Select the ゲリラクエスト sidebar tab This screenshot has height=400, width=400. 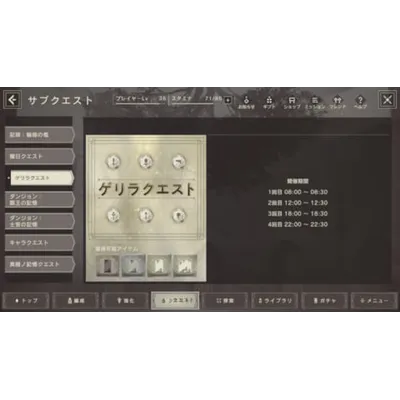pyautogui.click(x=42, y=178)
